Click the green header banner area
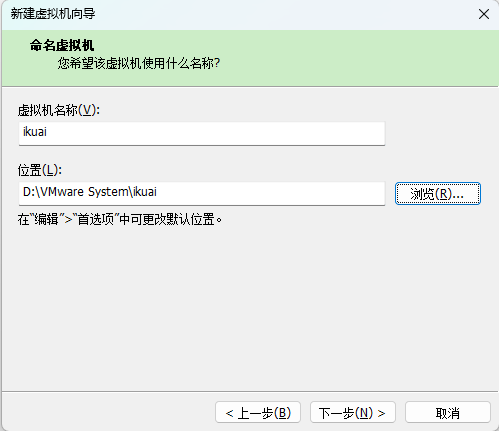The width and height of the screenshot is (499, 431). click(250, 58)
